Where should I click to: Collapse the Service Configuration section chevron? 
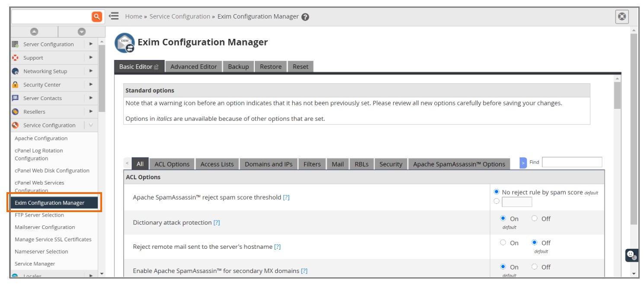(91, 125)
